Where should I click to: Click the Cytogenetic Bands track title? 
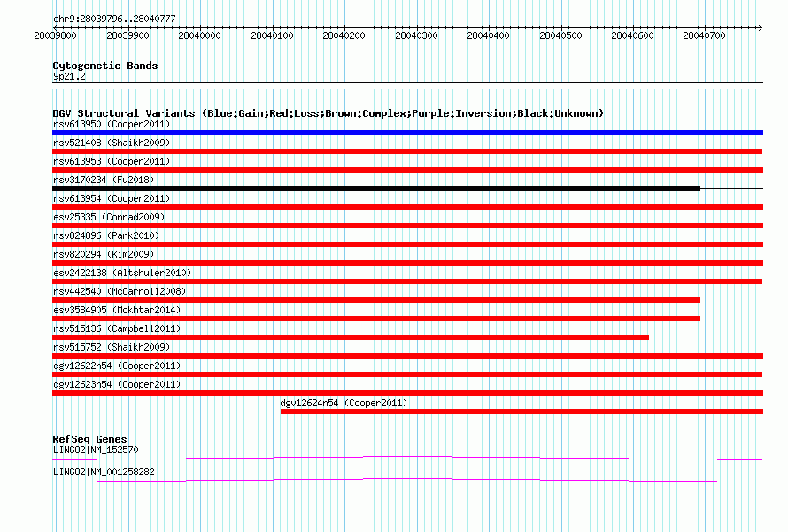point(105,66)
